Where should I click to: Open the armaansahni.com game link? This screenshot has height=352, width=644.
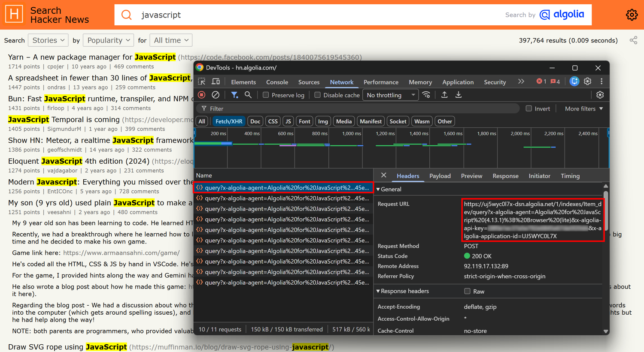[x=122, y=253]
